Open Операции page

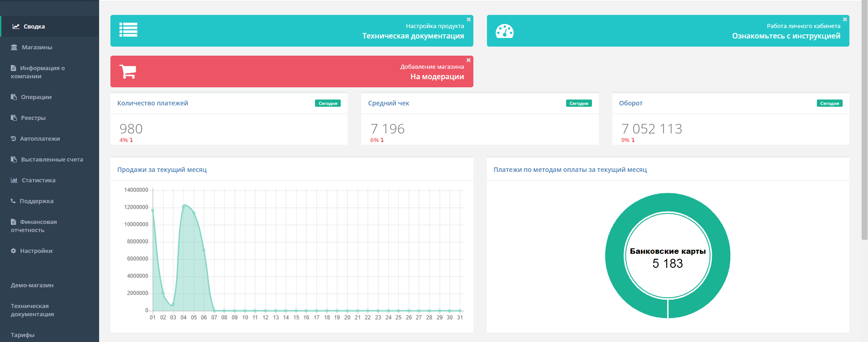click(49, 97)
